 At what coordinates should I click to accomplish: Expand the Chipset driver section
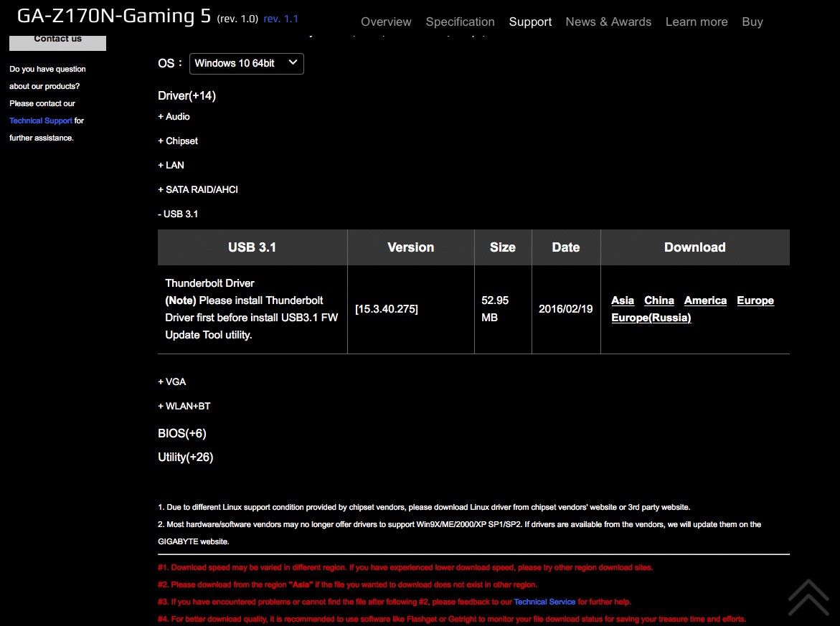click(x=178, y=141)
